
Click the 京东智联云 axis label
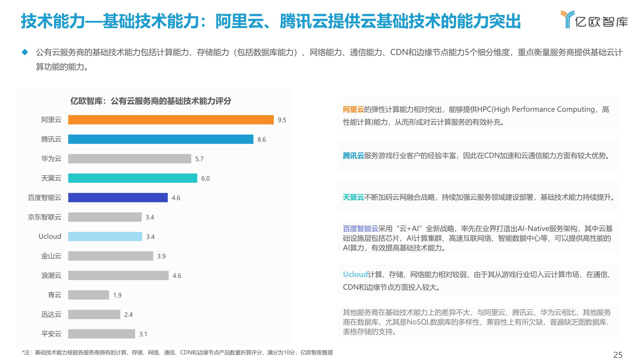(x=44, y=217)
